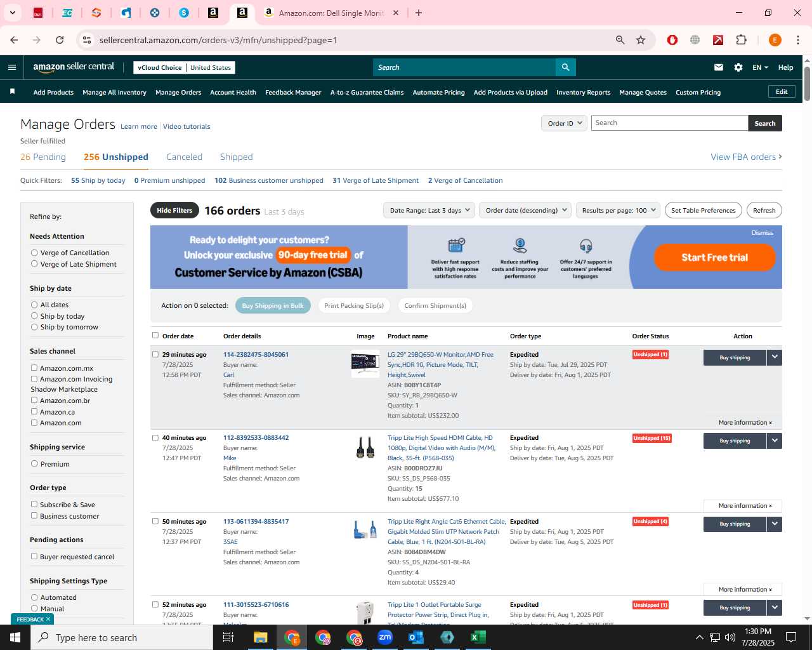Click the Hide Filters button

coord(174,210)
